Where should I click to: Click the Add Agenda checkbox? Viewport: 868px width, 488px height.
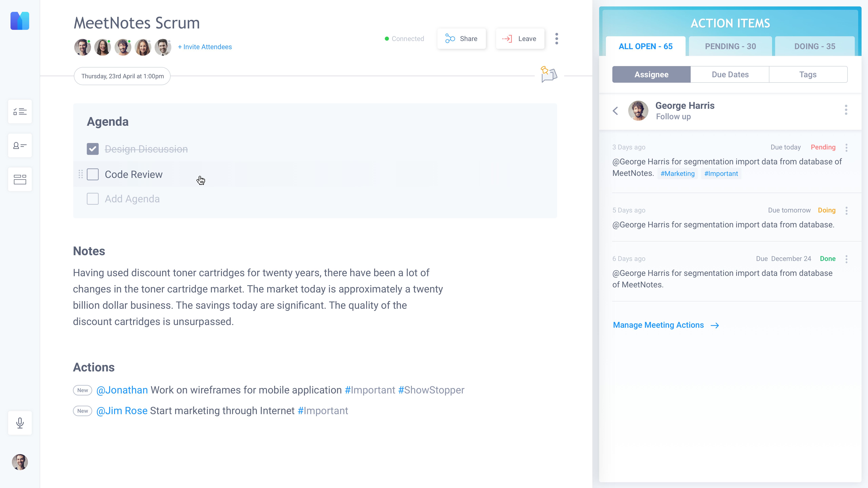click(93, 199)
